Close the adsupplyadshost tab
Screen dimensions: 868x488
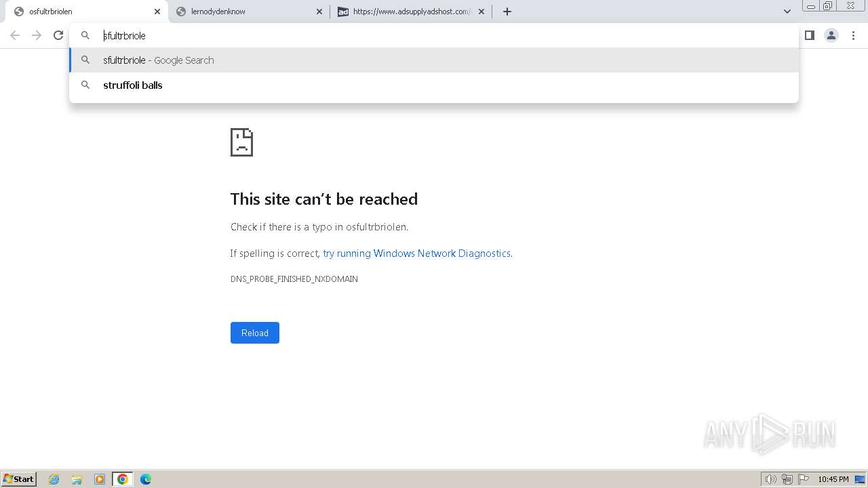(x=481, y=12)
